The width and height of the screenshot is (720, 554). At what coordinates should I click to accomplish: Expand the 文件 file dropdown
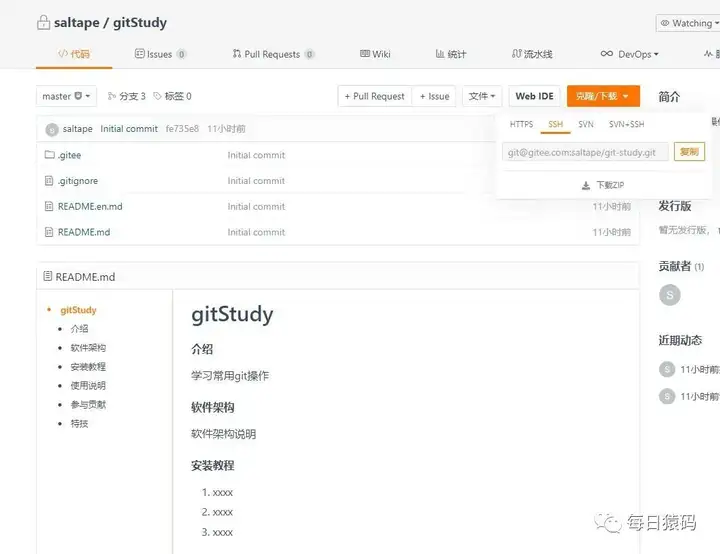(482, 96)
